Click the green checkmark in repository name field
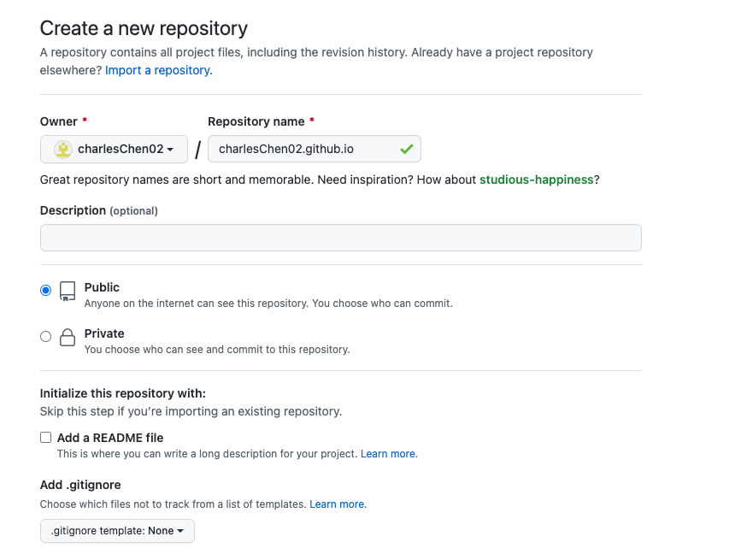This screenshot has width=741, height=560. point(407,150)
